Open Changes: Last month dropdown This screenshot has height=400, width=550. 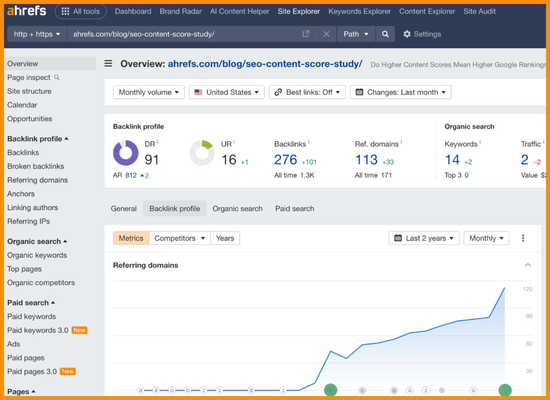coord(401,92)
